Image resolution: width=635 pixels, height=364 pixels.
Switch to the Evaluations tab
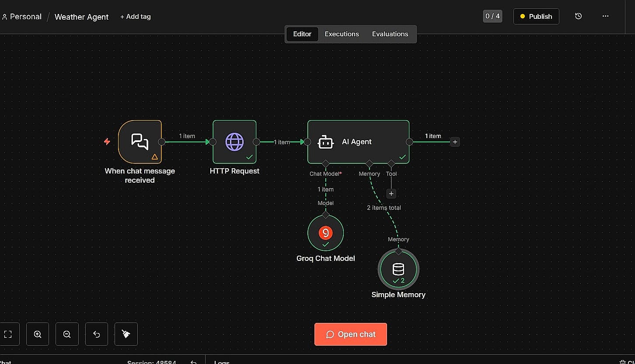coord(390,34)
